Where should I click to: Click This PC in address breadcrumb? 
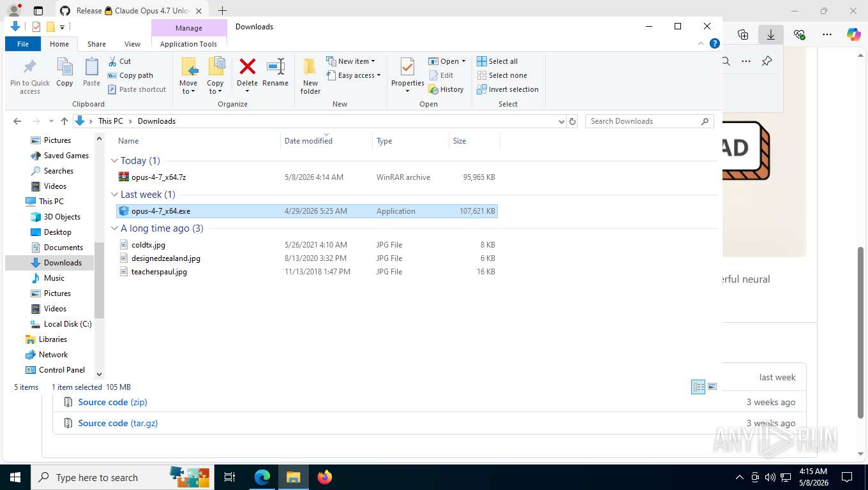[x=110, y=121]
